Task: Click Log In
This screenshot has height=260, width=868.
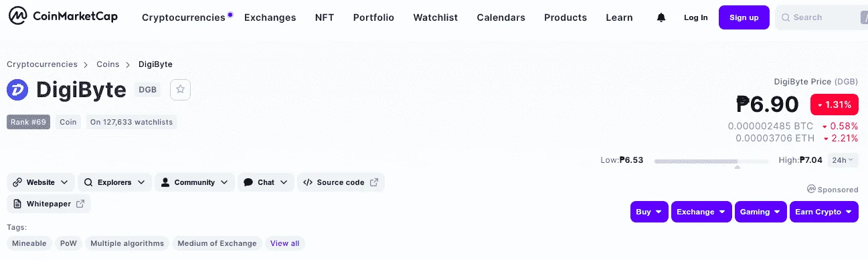Action: pyautogui.click(x=695, y=17)
